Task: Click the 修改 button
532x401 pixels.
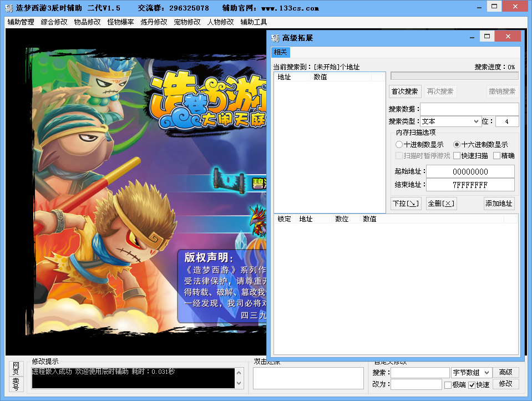Action: [x=506, y=384]
